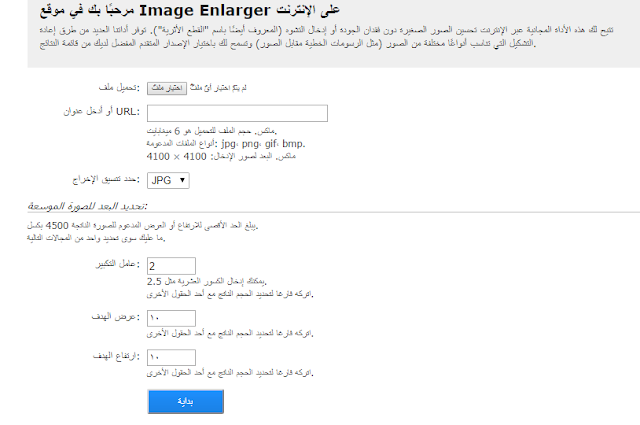
Task: Click the arrow on the JPG selector
Action: click(x=182, y=180)
